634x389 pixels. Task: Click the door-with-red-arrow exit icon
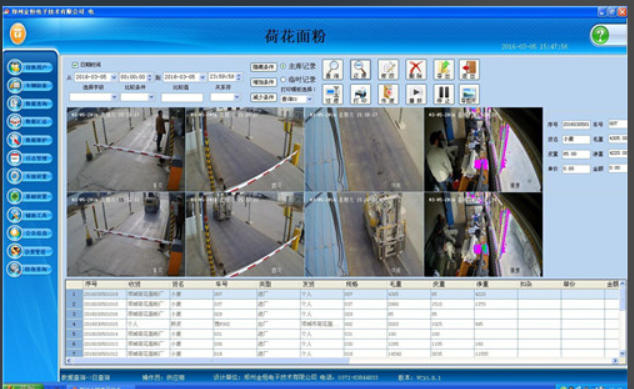pyautogui.click(x=469, y=70)
